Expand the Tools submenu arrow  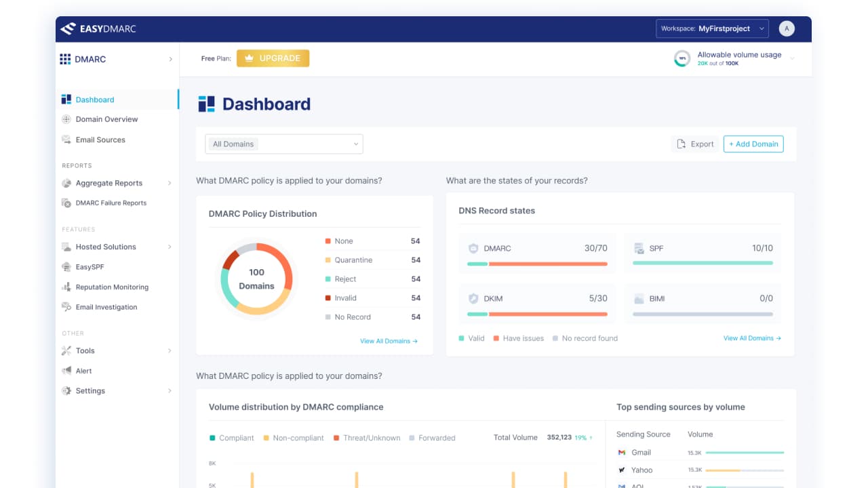tap(170, 350)
